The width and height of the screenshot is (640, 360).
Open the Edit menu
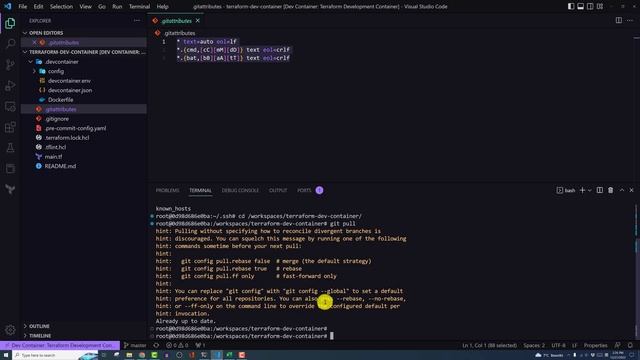point(38,7)
